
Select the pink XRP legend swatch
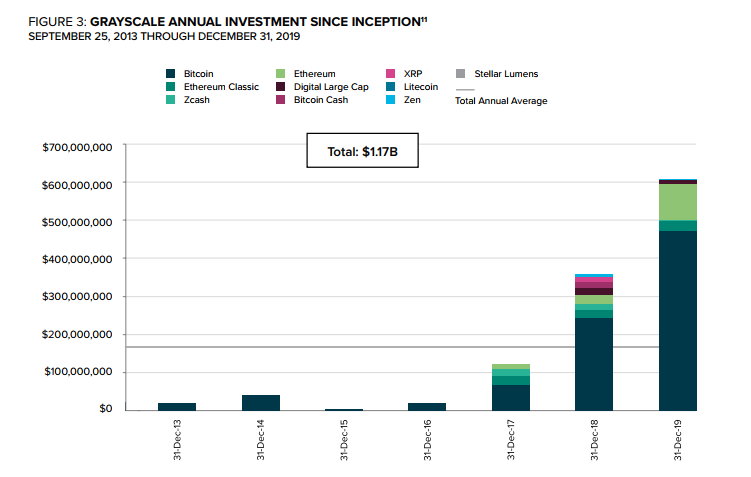(x=390, y=74)
